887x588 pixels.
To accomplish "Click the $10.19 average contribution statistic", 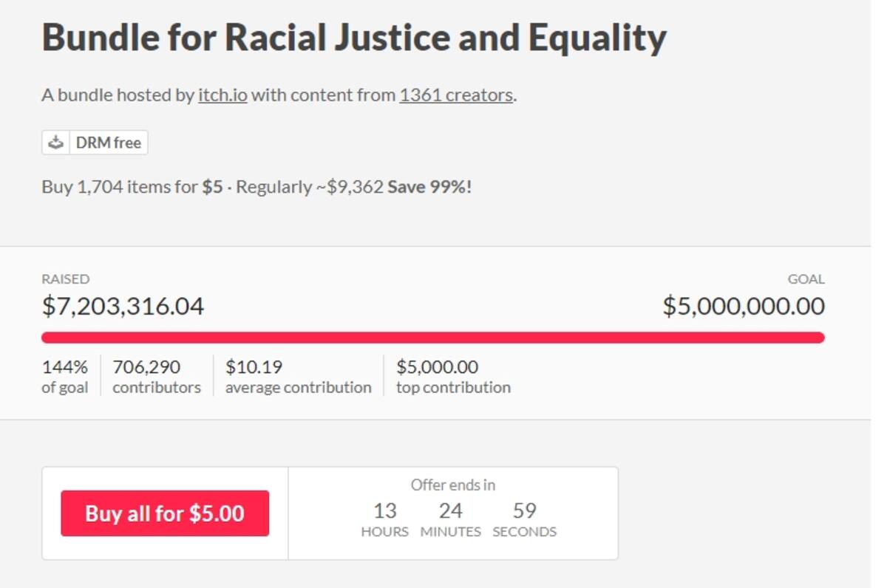I will (x=299, y=377).
